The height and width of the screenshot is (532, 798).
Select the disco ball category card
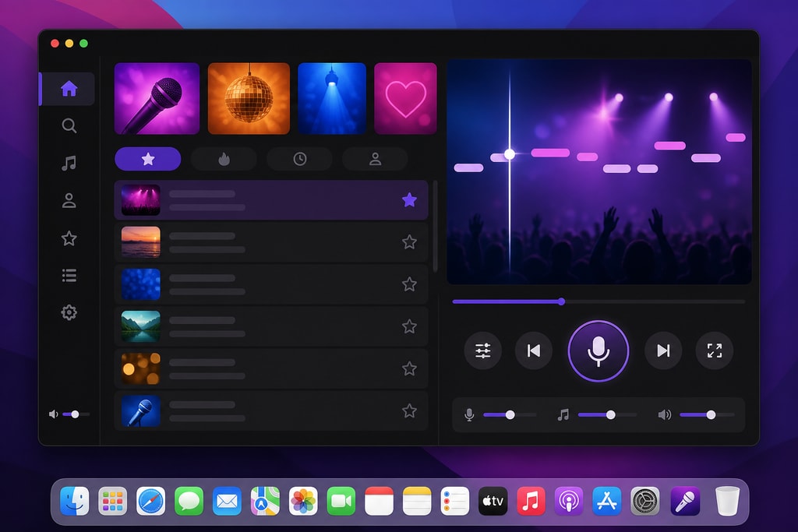click(249, 99)
